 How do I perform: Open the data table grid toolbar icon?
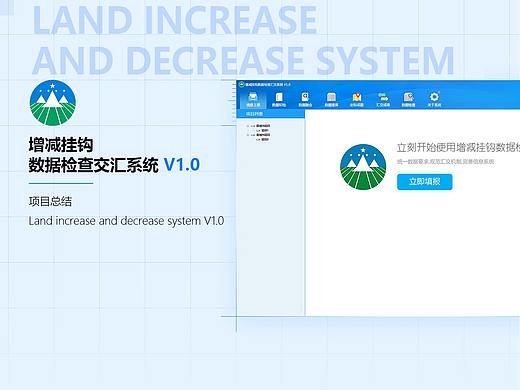[x=331, y=97]
